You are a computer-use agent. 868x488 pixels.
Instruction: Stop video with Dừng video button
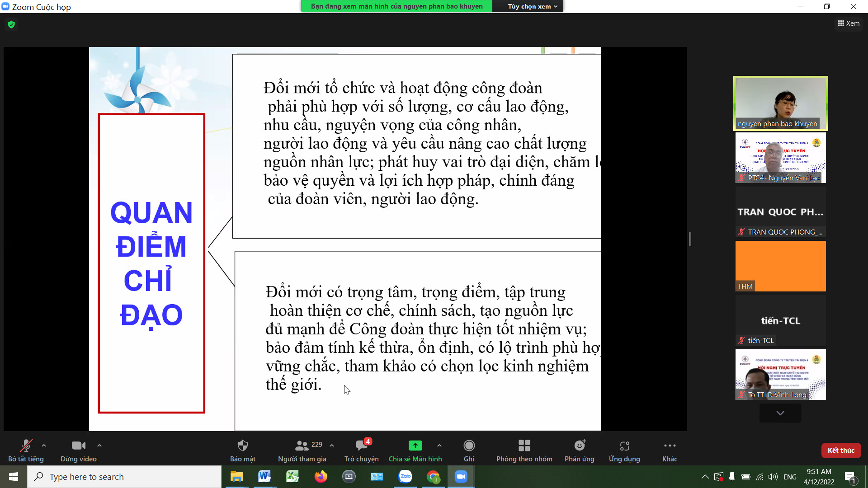pos(79,450)
